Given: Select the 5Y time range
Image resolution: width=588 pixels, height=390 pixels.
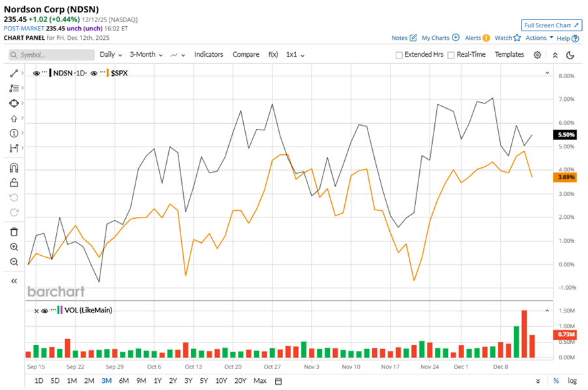Looking at the screenshot, I should click(x=203, y=381).
